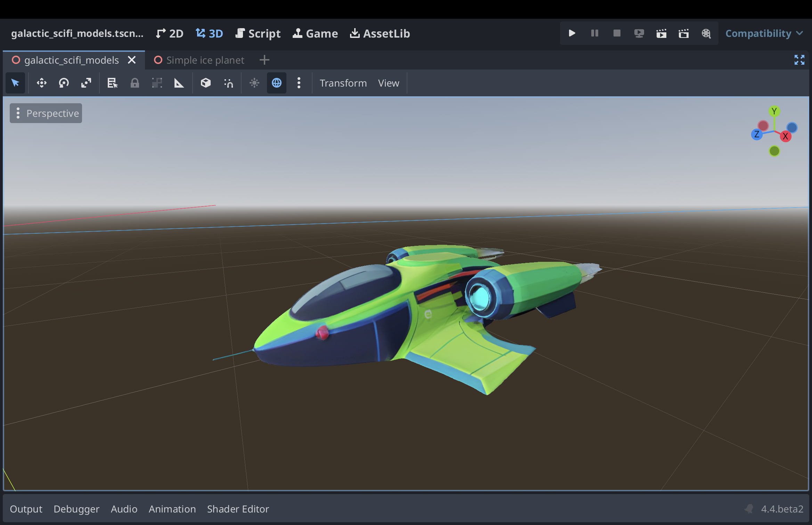Open the Animation bottom panel
Image resolution: width=812 pixels, height=525 pixels.
click(172, 509)
